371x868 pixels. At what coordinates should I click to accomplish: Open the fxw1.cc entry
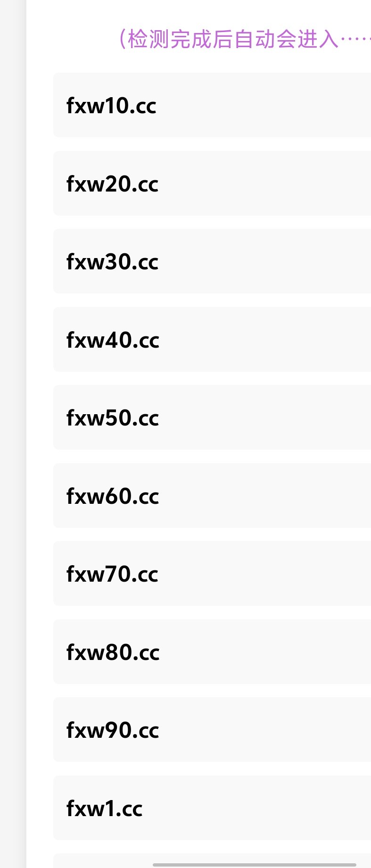(x=212, y=808)
